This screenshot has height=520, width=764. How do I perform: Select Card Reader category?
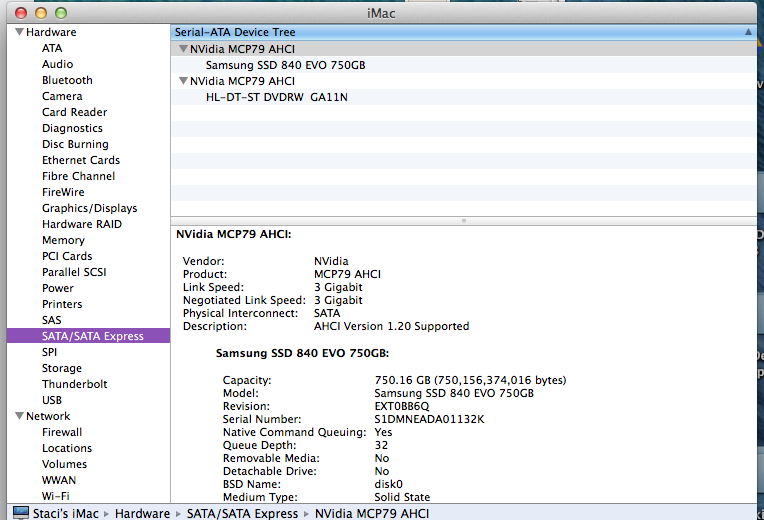pyautogui.click(x=75, y=112)
